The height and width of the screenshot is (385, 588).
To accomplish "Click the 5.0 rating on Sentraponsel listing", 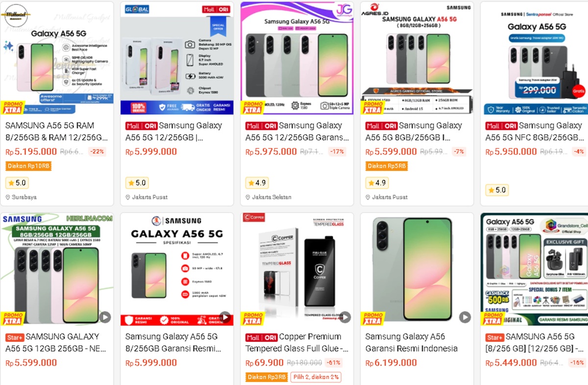I will pyautogui.click(x=496, y=190).
